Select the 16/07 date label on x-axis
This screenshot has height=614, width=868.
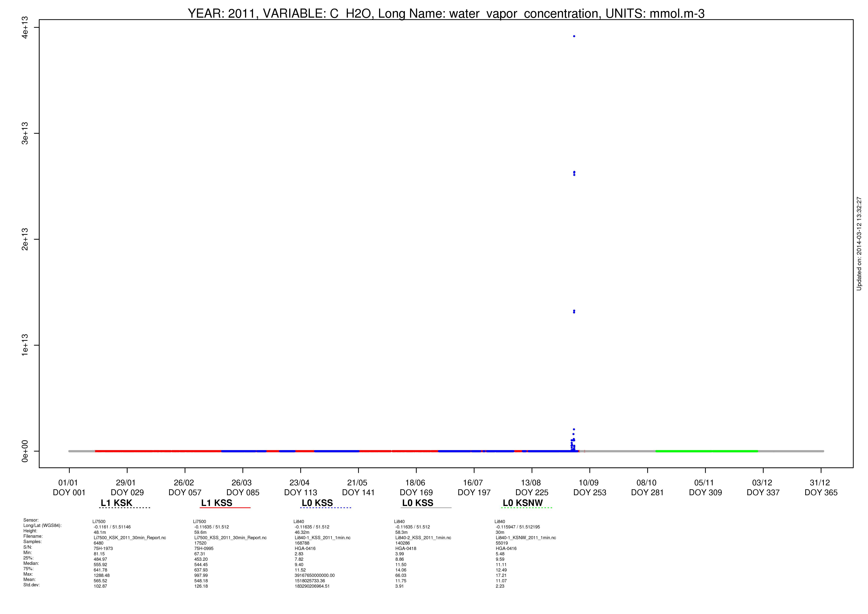click(x=473, y=483)
